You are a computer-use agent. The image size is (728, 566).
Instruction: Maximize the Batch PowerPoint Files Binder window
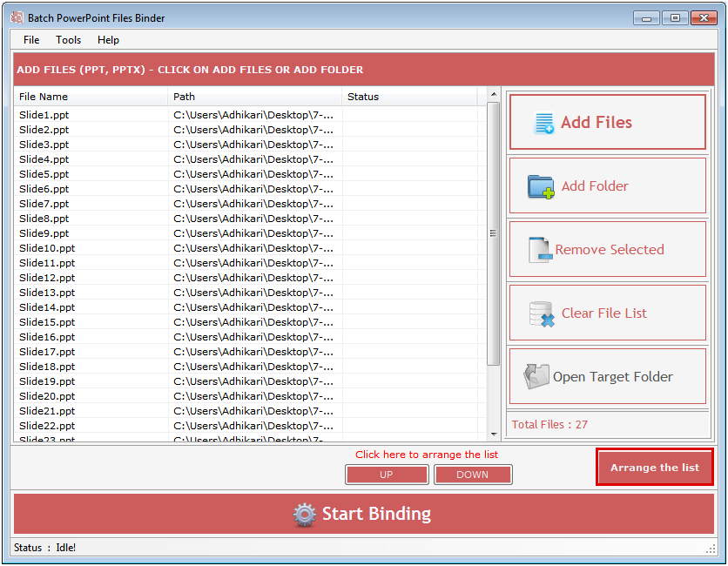tap(675, 18)
